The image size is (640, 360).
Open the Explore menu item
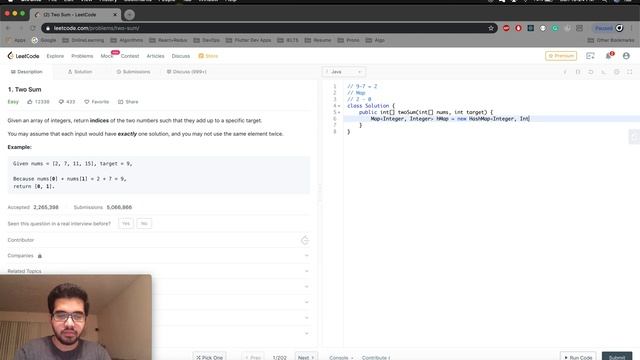(x=55, y=56)
